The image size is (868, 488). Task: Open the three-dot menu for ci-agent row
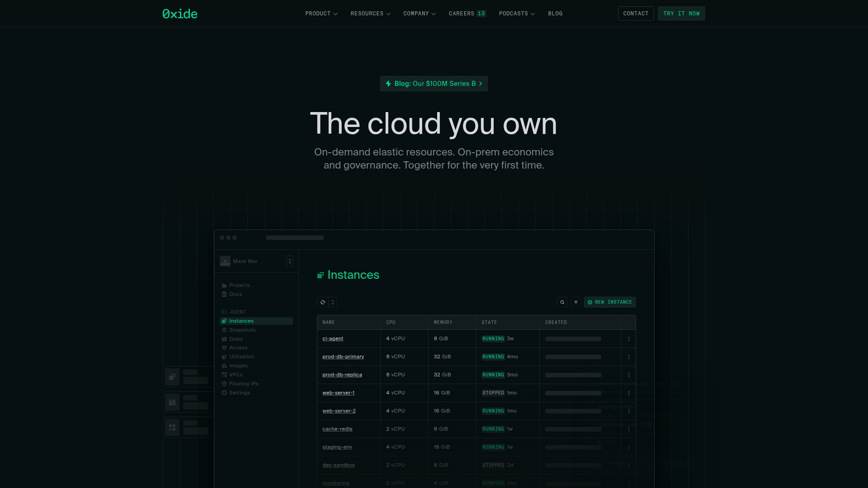[628, 339]
